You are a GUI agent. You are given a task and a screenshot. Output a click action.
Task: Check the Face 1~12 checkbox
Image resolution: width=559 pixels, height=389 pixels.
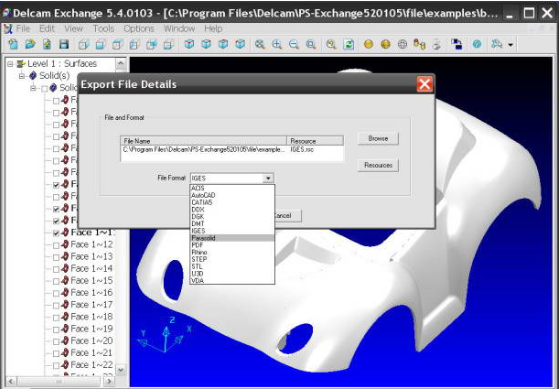click(56, 245)
